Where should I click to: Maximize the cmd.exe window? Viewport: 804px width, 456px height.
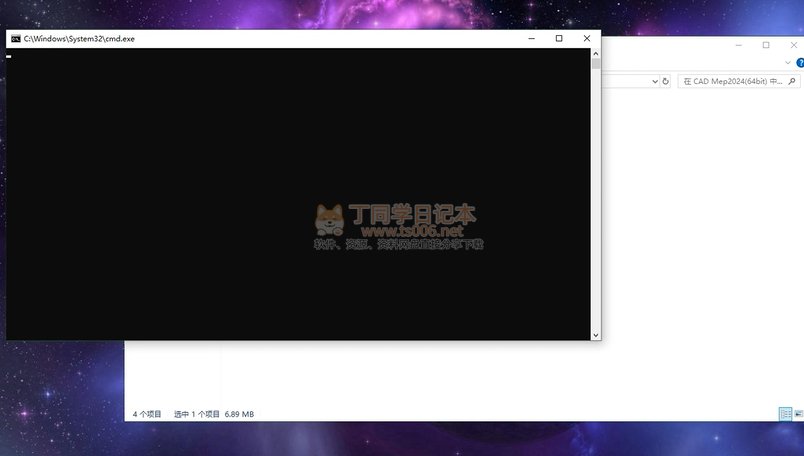pyautogui.click(x=559, y=38)
